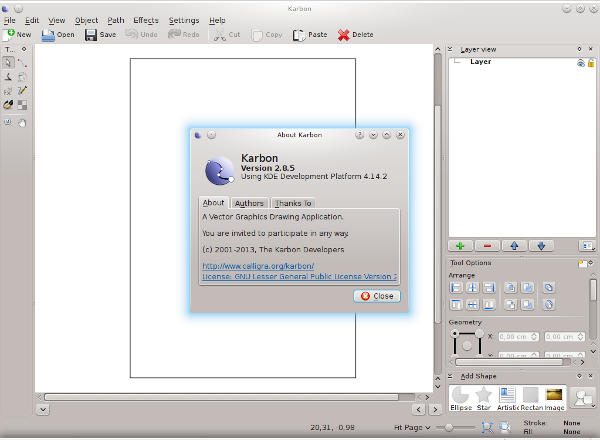
Task: Switch to Authors tab in About dialog
Action: click(249, 203)
